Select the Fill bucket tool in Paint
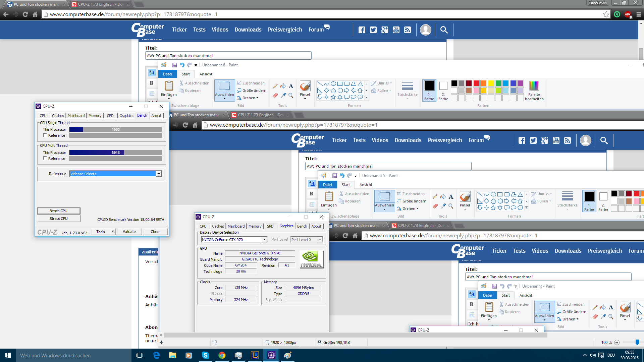The width and height of the screenshot is (644, 362). click(283, 86)
